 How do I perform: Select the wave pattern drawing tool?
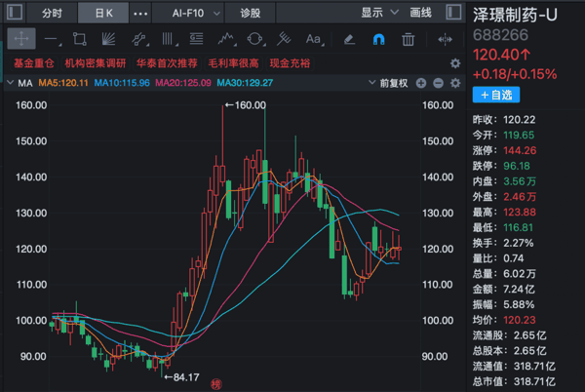pos(226,39)
